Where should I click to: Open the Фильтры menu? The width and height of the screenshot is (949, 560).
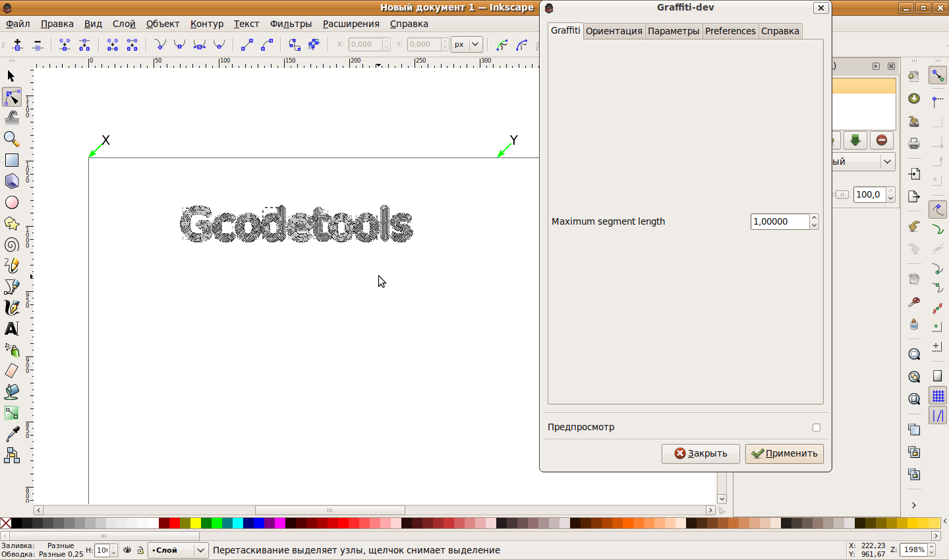[291, 24]
